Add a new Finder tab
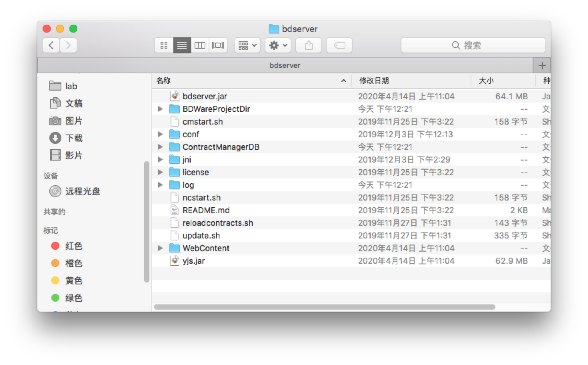The height and width of the screenshot is (365, 588). (542, 66)
